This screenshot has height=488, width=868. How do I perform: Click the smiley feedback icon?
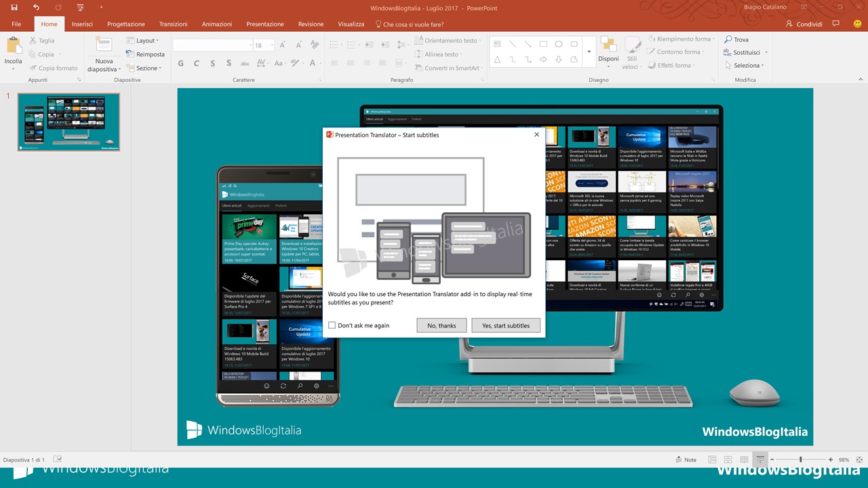pos(857,24)
